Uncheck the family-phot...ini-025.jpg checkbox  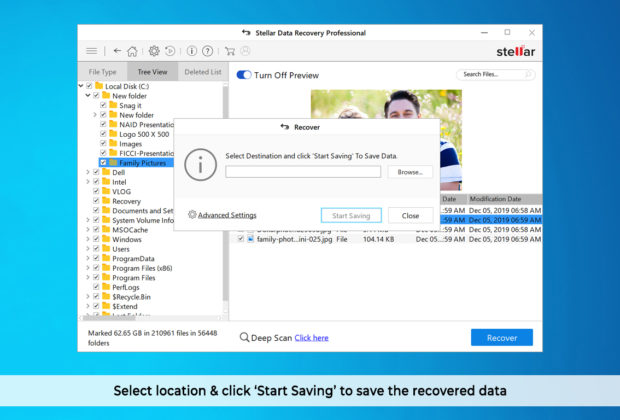(x=240, y=238)
